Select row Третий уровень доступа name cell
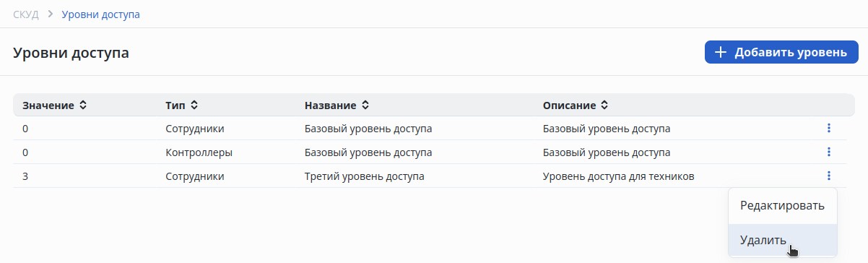 pyautogui.click(x=364, y=176)
